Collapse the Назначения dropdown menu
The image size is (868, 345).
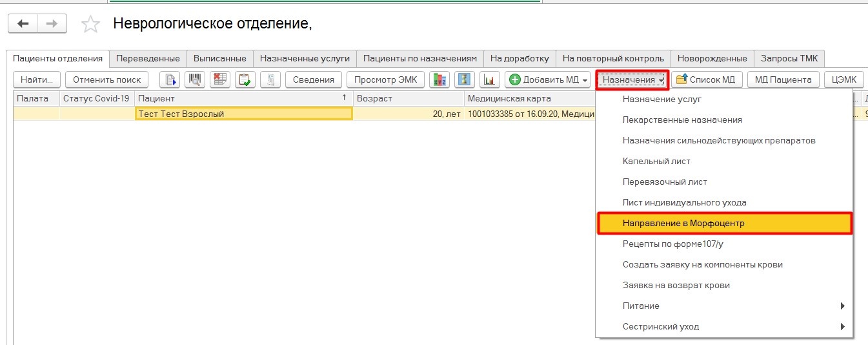pyautogui.click(x=632, y=80)
